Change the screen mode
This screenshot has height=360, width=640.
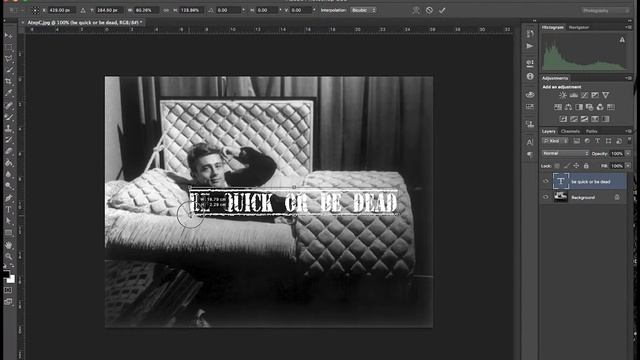8,302
